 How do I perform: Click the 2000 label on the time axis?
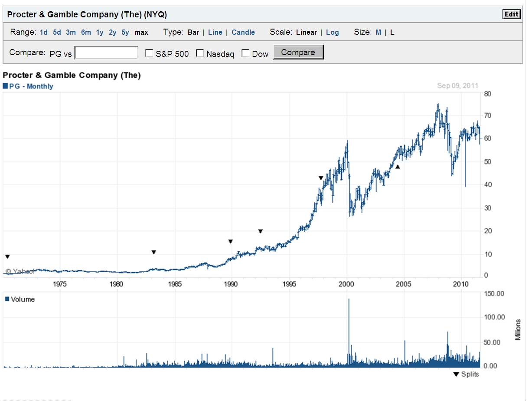[347, 284]
